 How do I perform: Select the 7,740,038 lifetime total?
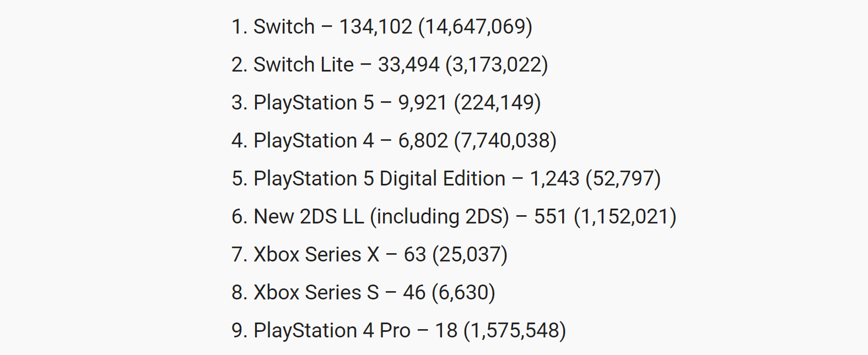[x=505, y=140]
